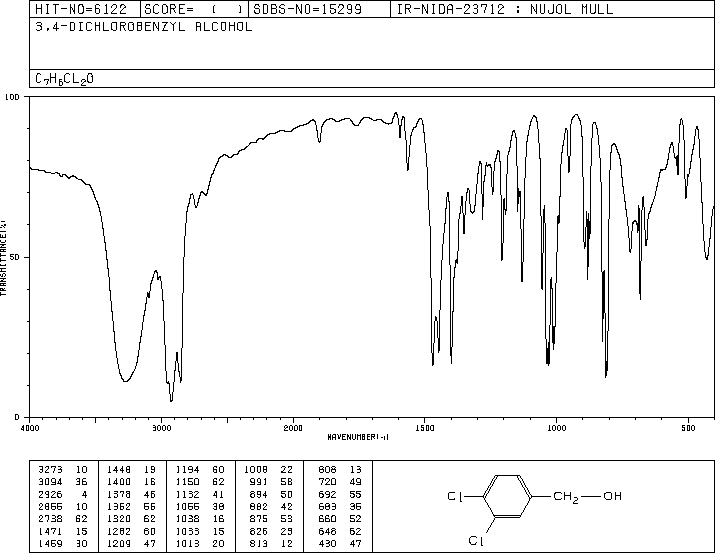Select the 720 peak table entry
Screen dimensions: 715x553
pos(340,482)
